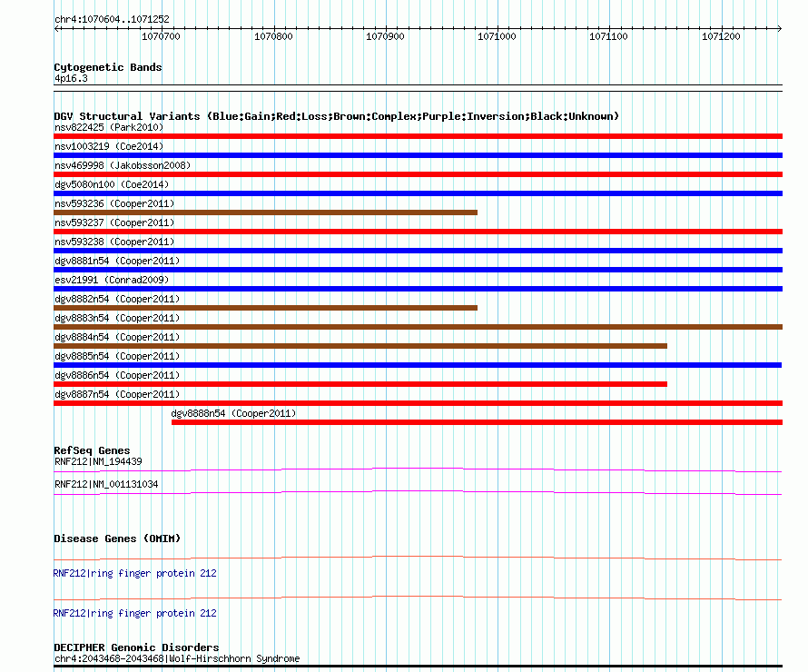
Task: Click the 4p16.3 band label
Action: click(71, 78)
